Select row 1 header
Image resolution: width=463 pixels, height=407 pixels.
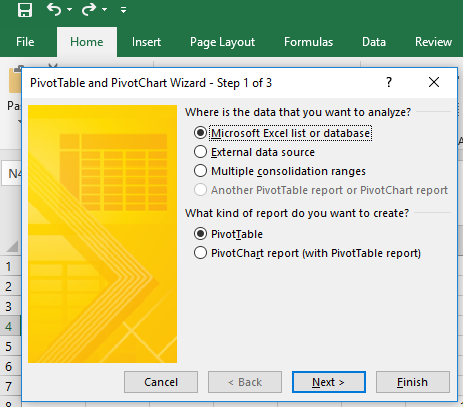10,267
